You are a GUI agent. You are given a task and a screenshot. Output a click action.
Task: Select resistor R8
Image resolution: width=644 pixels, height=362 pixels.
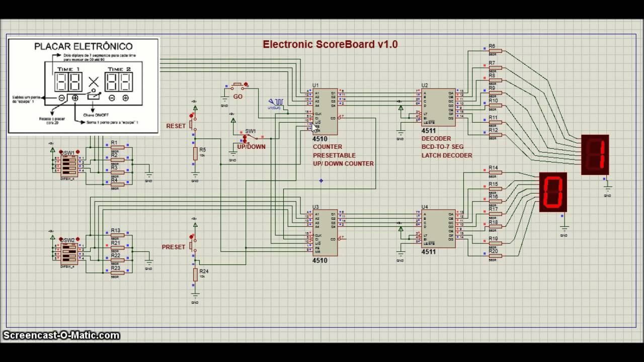[x=495, y=80]
